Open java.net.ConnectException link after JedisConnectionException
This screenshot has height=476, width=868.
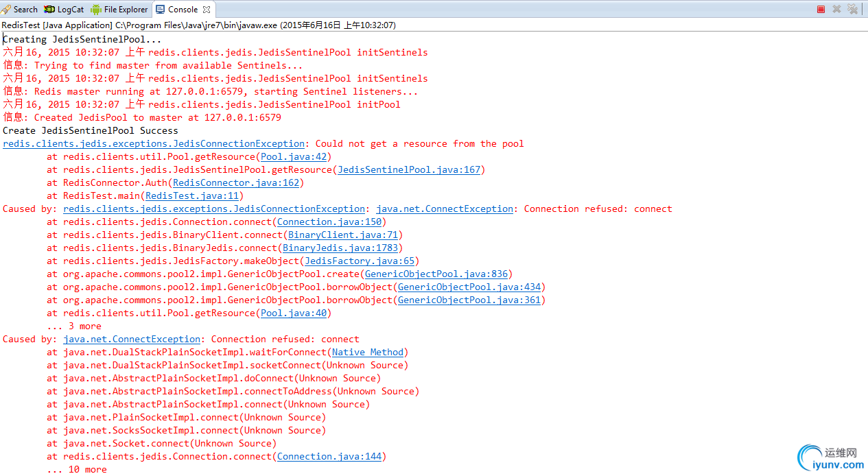point(445,209)
